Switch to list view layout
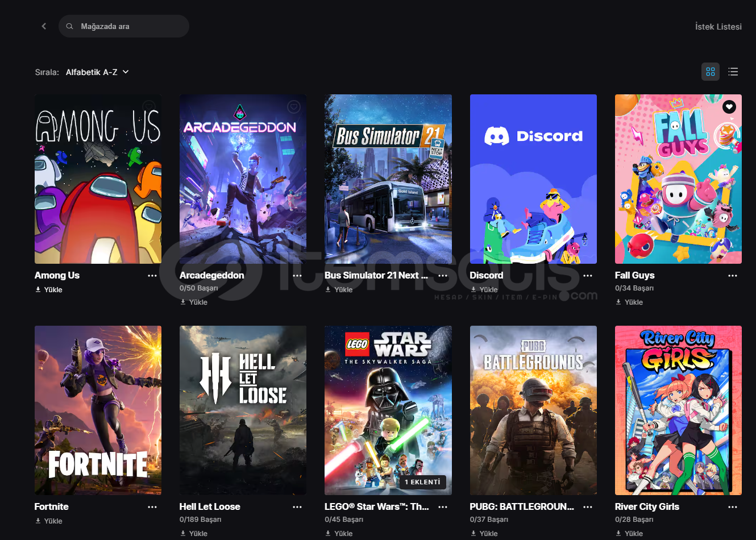Image resolution: width=756 pixels, height=540 pixels. [x=733, y=72]
